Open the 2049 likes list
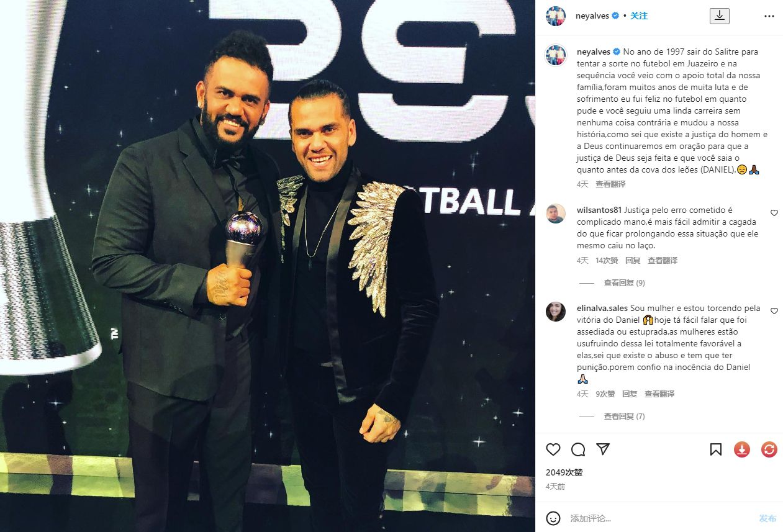The image size is (783, 532). coord(564,472)
